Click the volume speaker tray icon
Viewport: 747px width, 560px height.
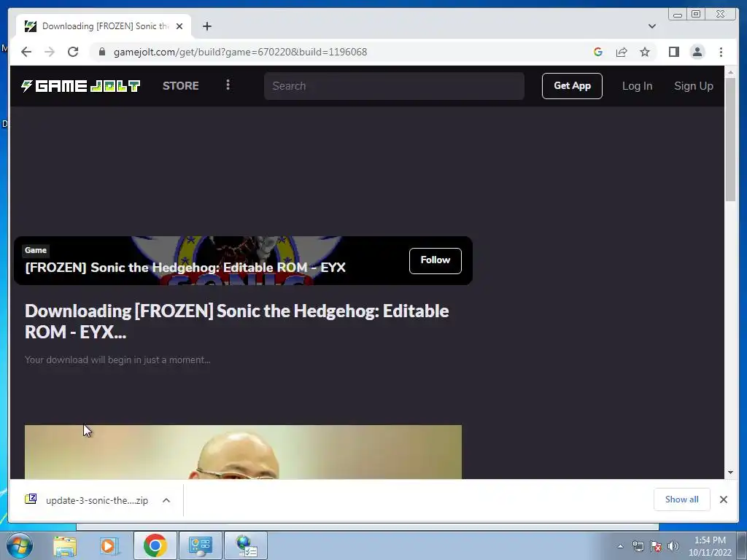pos(673,546)
